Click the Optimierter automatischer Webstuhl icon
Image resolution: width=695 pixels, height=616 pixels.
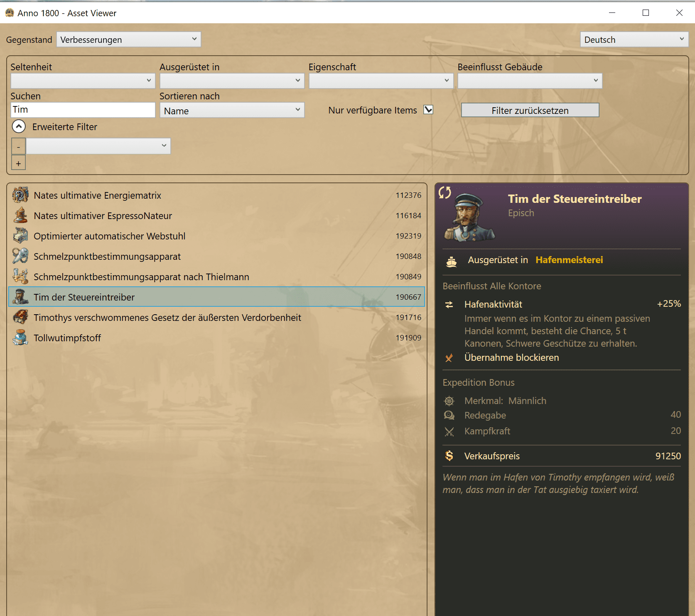tap(20, 236)
